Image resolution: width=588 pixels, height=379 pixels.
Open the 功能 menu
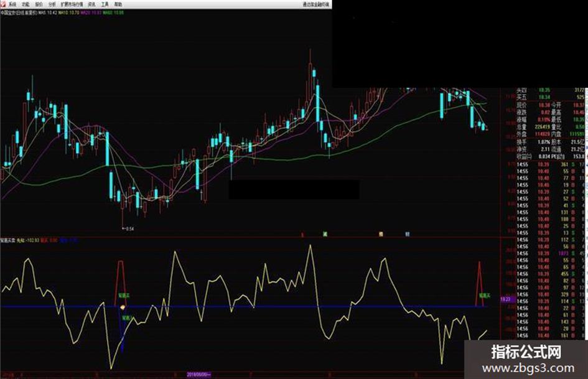coord(26,4)
